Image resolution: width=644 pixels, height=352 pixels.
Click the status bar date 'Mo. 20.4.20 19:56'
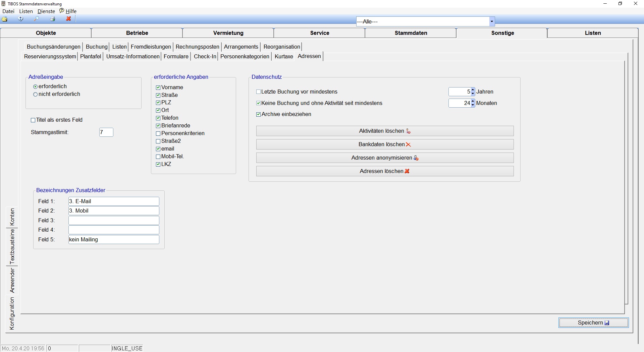pyautogui.click(x=23, y=348)
